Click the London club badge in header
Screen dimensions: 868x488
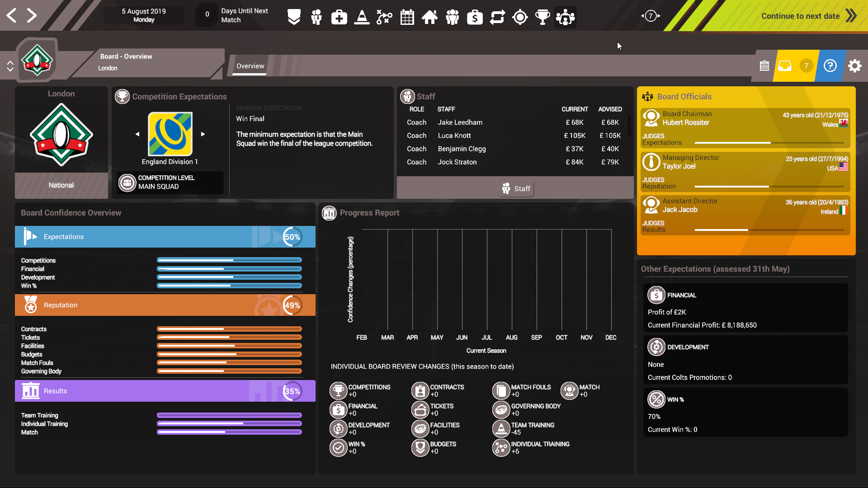pyautogui.click(x=37, y=60)
